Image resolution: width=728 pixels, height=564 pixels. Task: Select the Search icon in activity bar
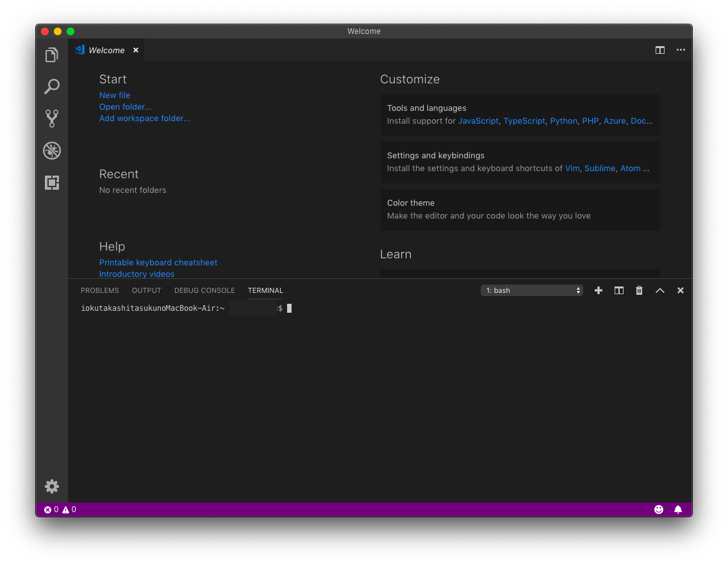(52, 87)
